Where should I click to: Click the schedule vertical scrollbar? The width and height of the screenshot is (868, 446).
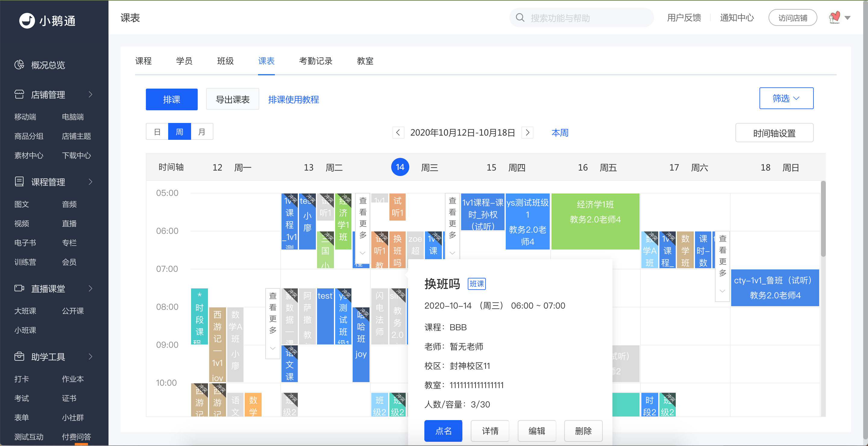823,219
